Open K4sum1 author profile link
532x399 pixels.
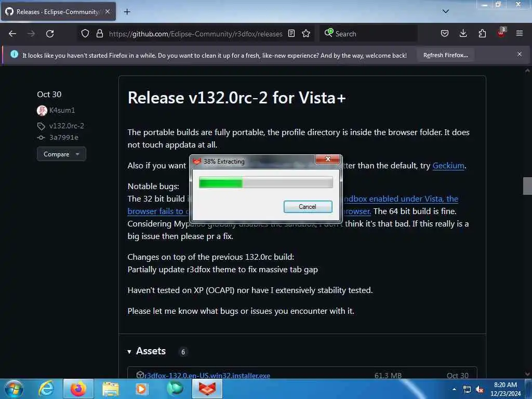(62, 110)
